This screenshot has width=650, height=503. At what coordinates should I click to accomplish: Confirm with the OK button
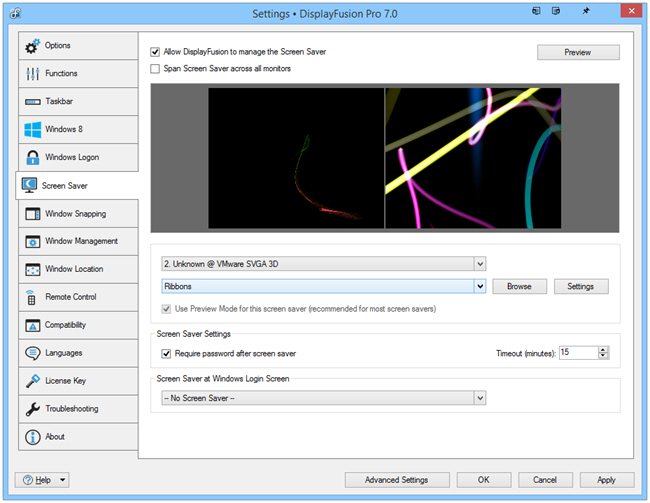[484, 480]
